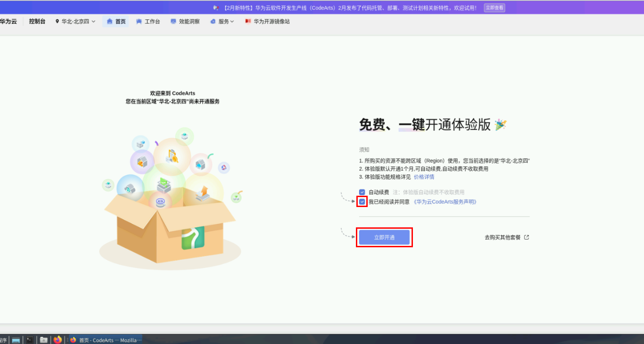Click the 服务 cloud icon

[x=213, y=21]
